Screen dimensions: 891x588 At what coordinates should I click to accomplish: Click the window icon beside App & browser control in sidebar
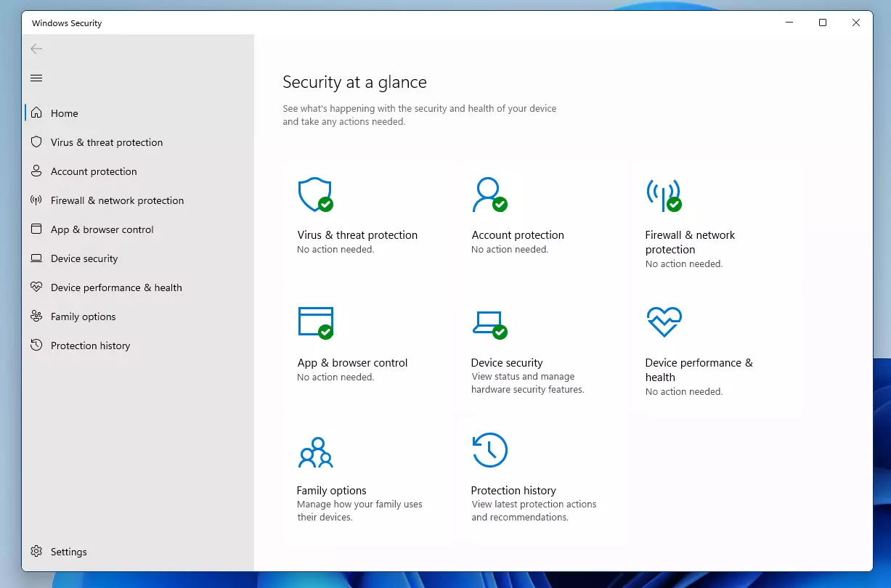tap(36, 229)
